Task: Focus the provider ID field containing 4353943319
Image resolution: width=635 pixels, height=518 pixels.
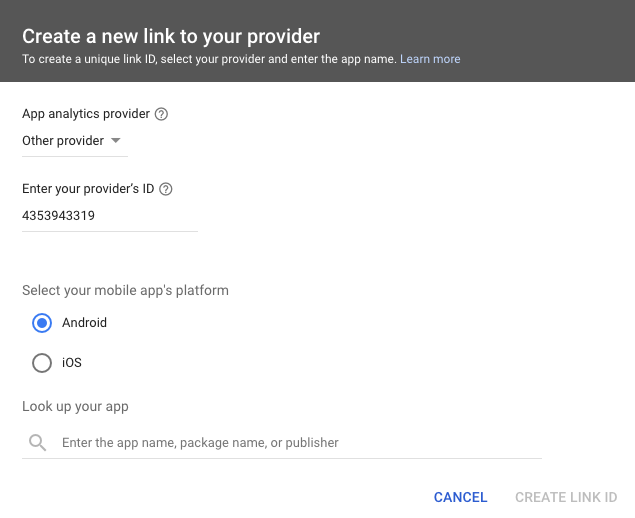Action: [x=109, y=215]
